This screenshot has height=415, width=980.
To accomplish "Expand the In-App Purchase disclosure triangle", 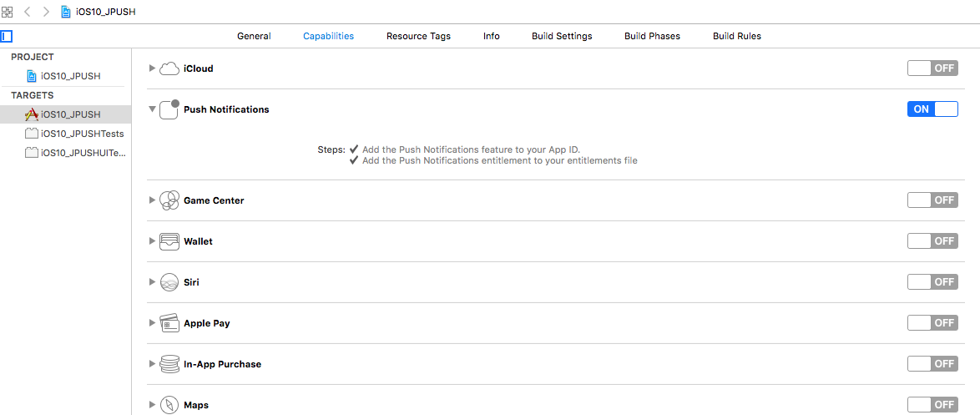I will tap(152, 364).
